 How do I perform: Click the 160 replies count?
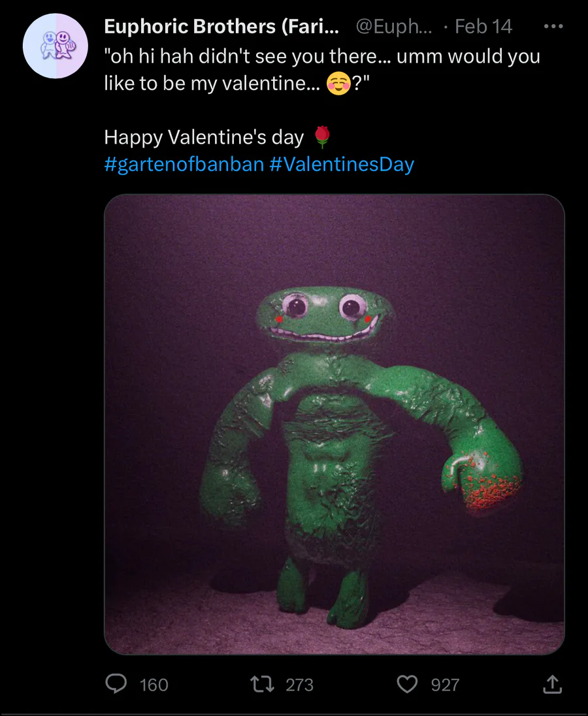(x=154, y=685)
